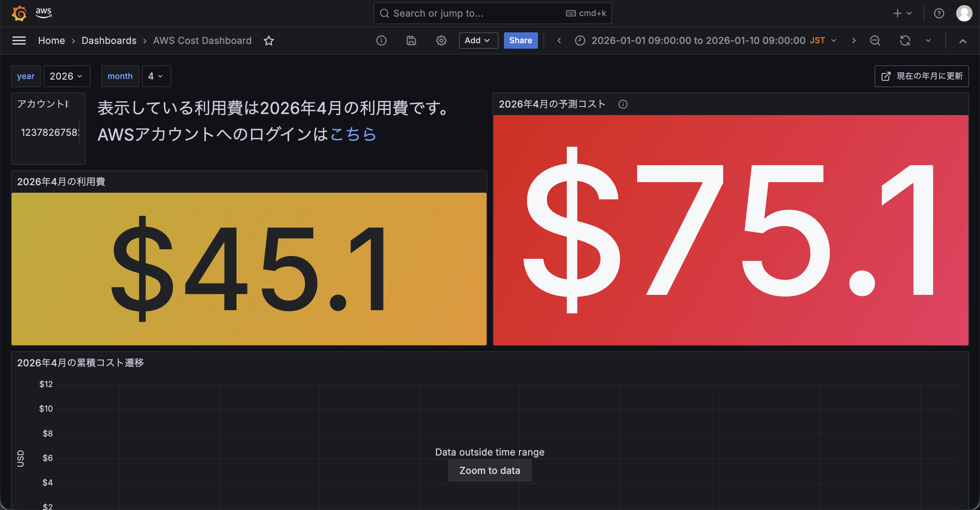Open dashboard settings via the gear icon
980x510 pixels.
pos(441,40)
